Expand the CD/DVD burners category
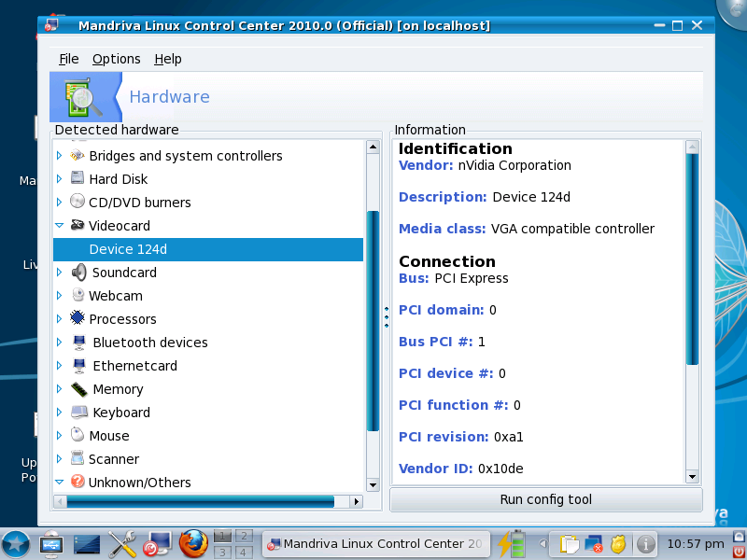 click(59, 202)
